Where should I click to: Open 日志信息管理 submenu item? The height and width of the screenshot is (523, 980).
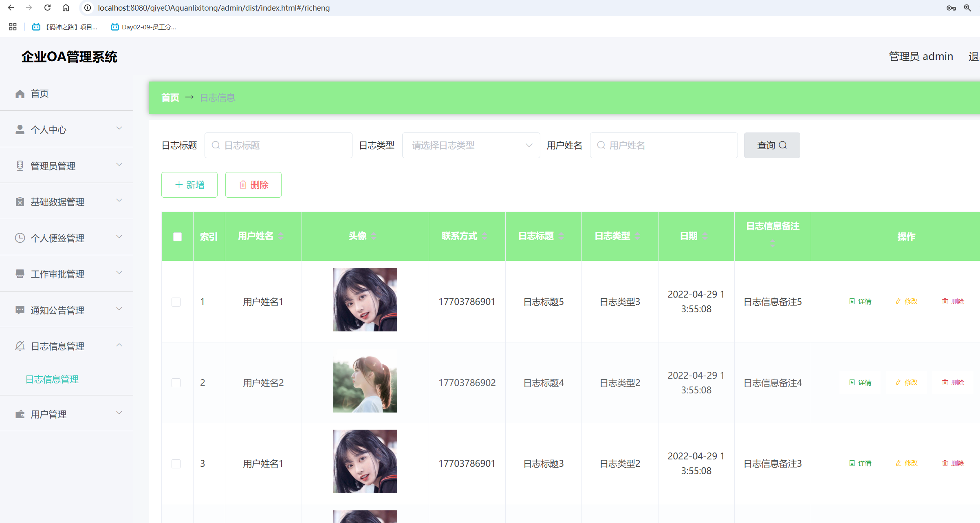52,379
